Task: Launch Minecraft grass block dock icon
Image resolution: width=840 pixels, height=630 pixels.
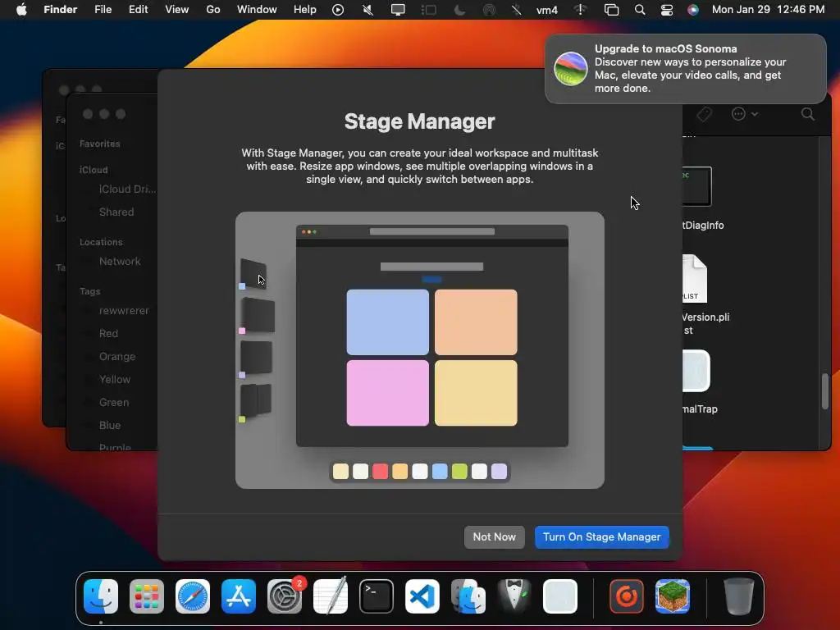Action: pyautogui.click(x=673, y=596)
